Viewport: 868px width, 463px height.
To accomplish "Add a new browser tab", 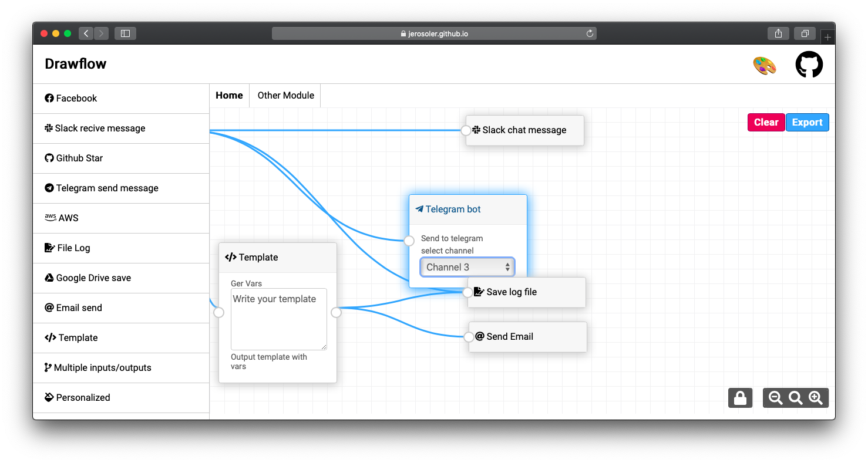I will 827,37.
